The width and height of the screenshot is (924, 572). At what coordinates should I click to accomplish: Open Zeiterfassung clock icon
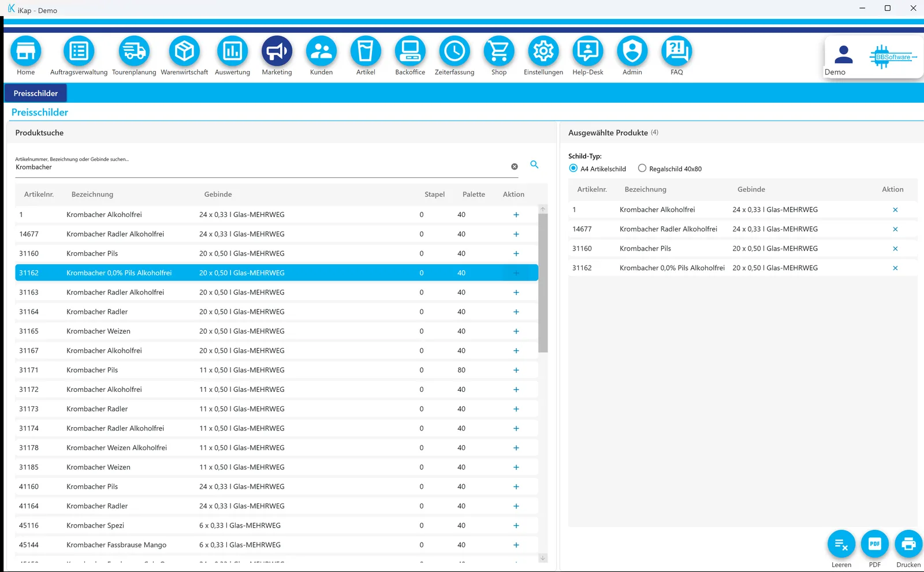(455, 51)
